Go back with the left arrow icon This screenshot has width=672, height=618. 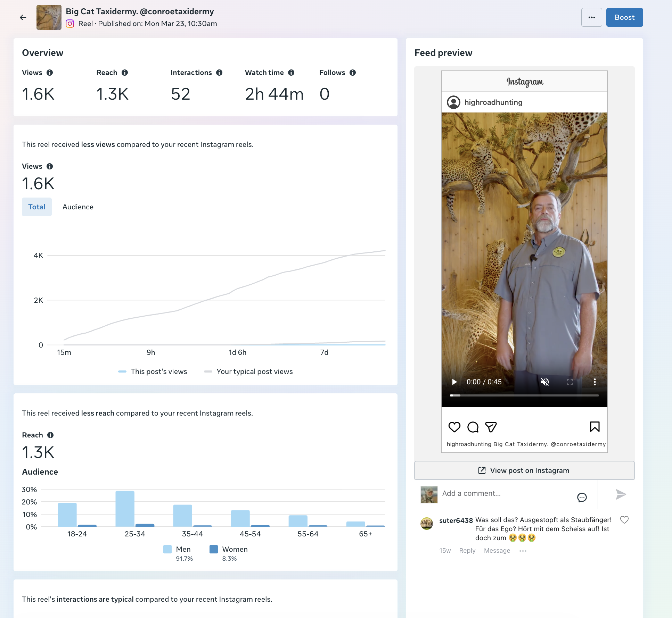tap(23, 17)
